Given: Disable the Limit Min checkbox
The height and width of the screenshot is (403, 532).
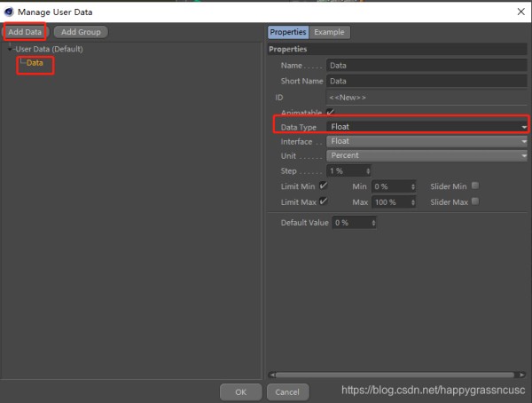Looking at the screenshot, I should [324, 186].
